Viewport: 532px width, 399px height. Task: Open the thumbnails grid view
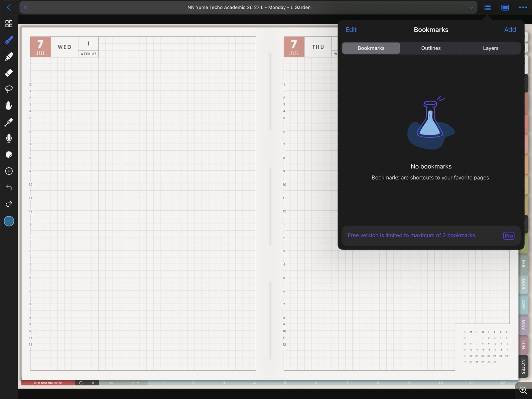[x=9, y=24]
